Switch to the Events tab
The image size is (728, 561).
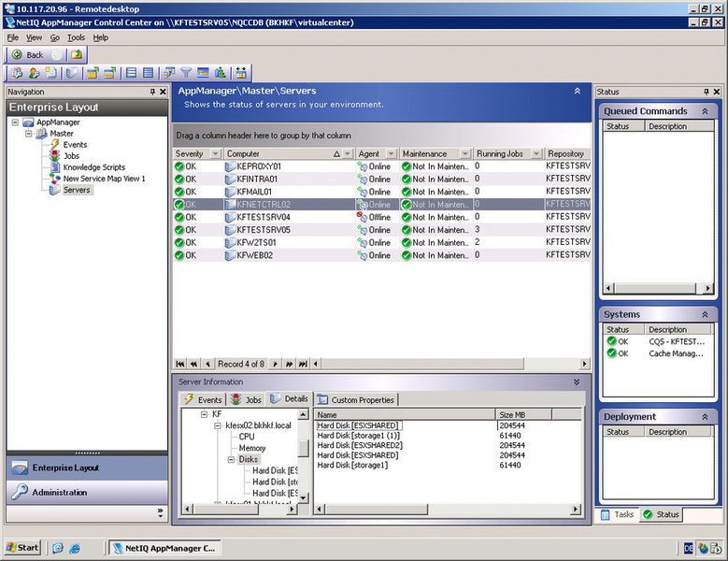[204, 399]
